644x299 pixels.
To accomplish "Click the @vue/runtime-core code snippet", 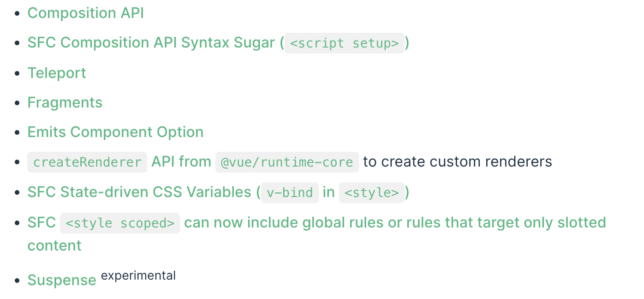I will 287,162.
